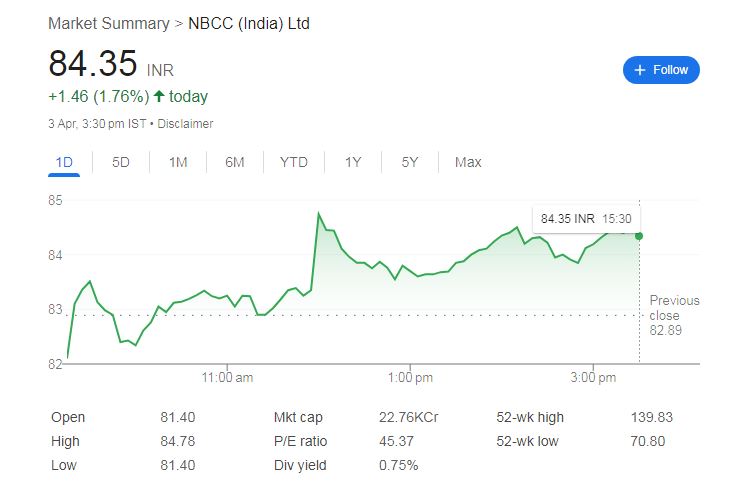Click the green dot chart marker
739x495 pixels.
point(639,236)
